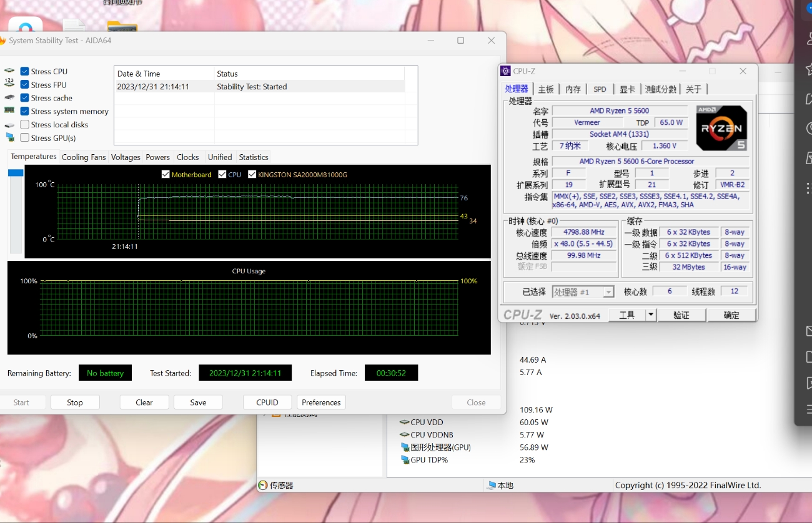Switch to the Cooling Fans tab
The image size is (812, 523).
(84, 157)
